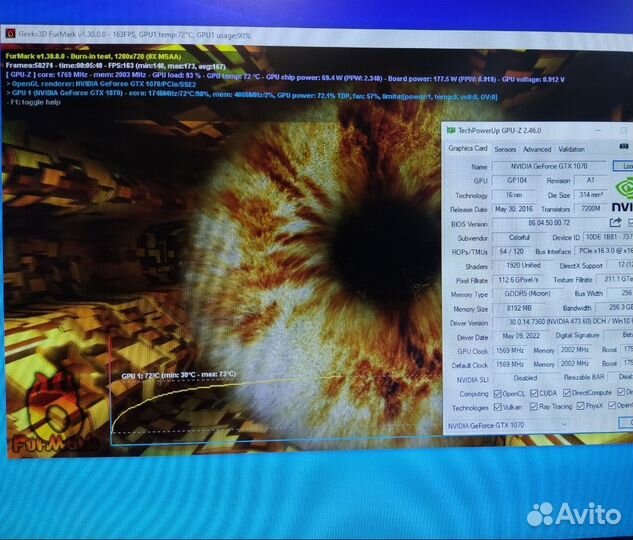Toggle the OpenCL checkbox

click(498, 393)
